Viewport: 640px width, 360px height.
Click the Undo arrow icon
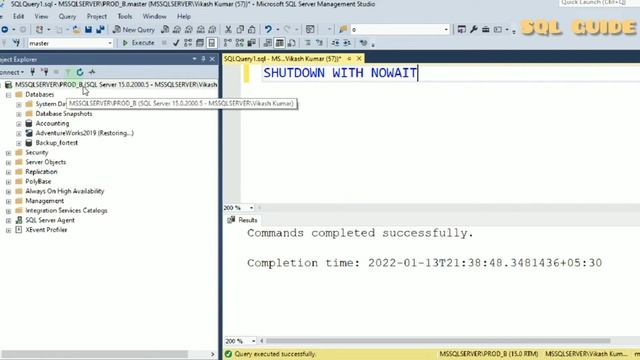[x=268, y=29]
